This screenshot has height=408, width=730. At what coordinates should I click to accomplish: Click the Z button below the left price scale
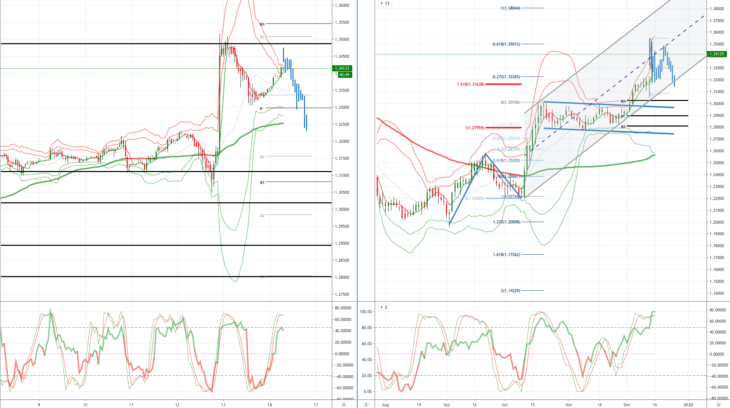pos(366,405)
